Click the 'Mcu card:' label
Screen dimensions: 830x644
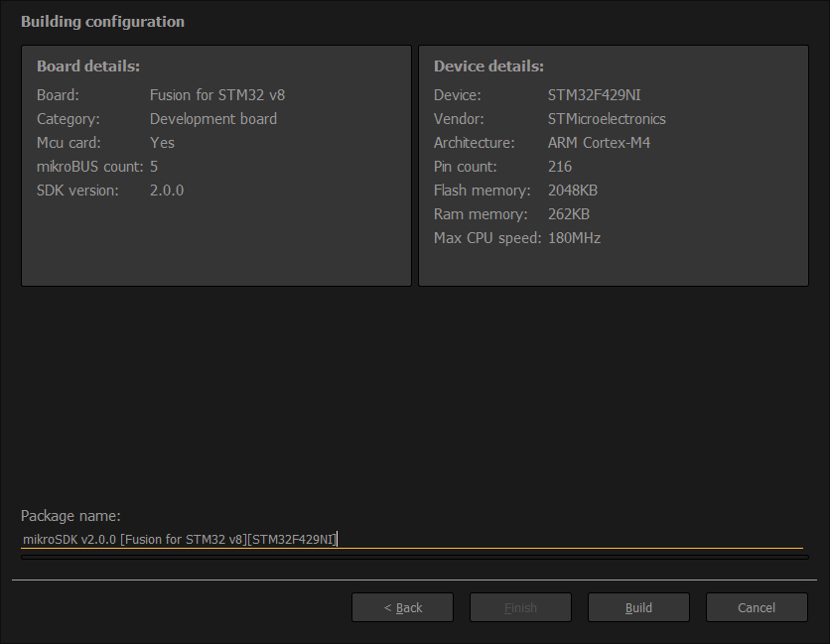[69, 143]
